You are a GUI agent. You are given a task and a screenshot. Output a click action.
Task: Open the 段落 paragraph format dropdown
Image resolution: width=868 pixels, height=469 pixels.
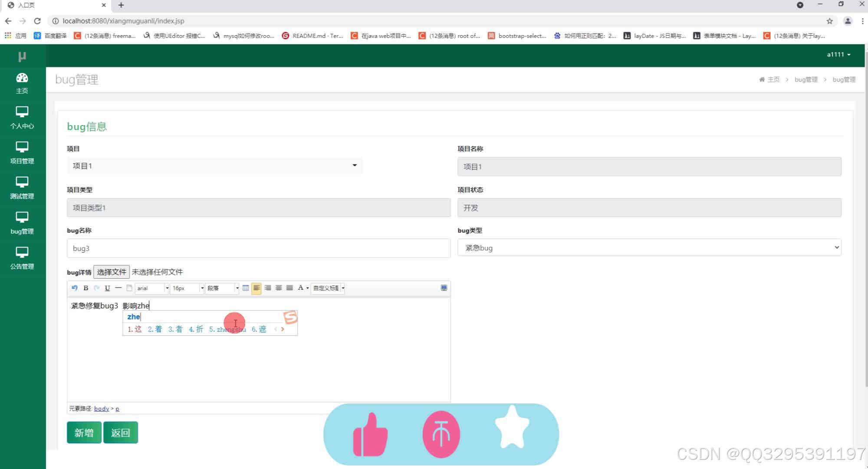(222, 288)
